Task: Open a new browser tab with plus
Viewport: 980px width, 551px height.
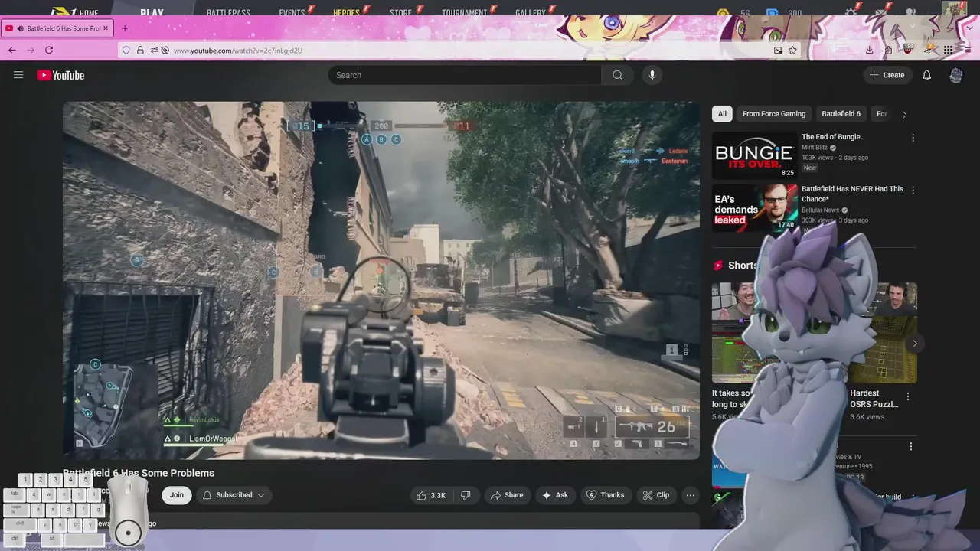Action: [125, 28]
